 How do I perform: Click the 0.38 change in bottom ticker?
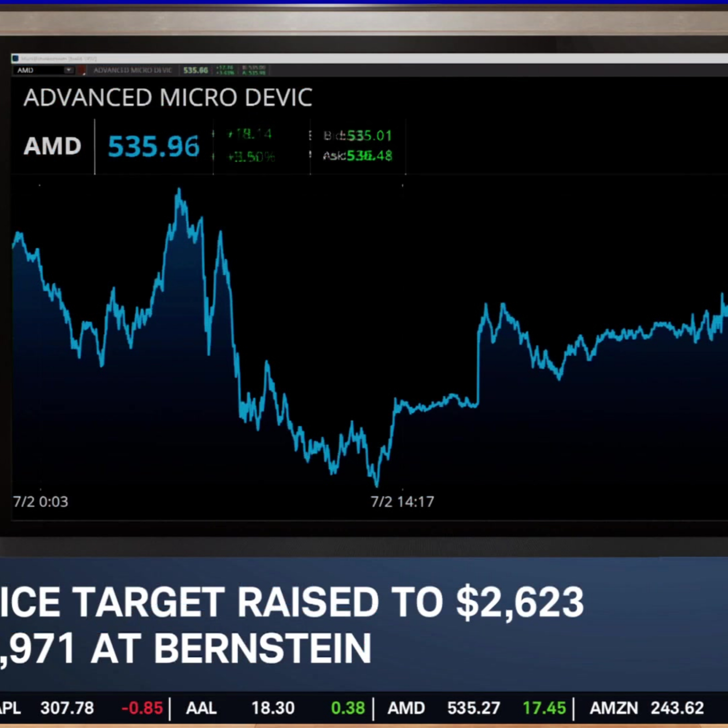pos(348,708)
